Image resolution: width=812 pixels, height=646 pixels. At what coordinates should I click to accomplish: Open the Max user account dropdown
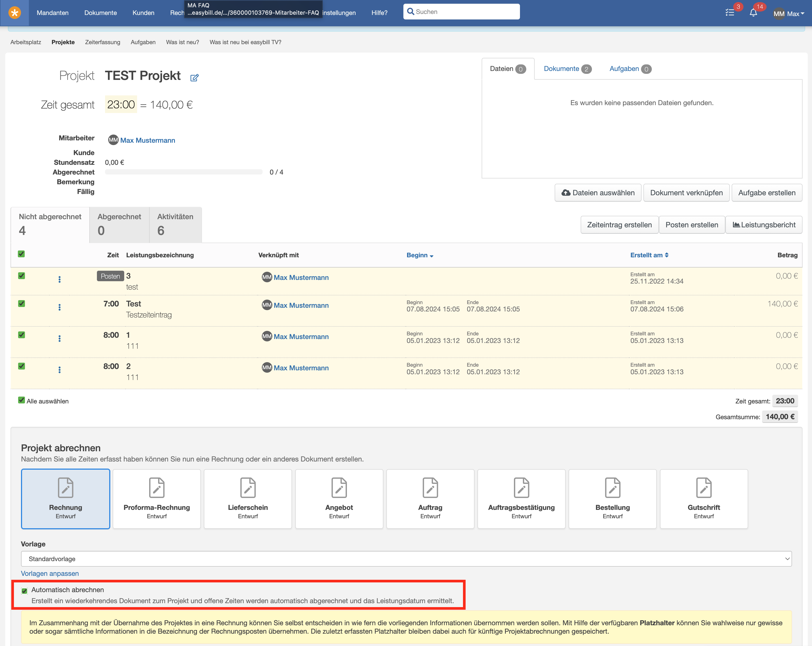coord(796,14)
